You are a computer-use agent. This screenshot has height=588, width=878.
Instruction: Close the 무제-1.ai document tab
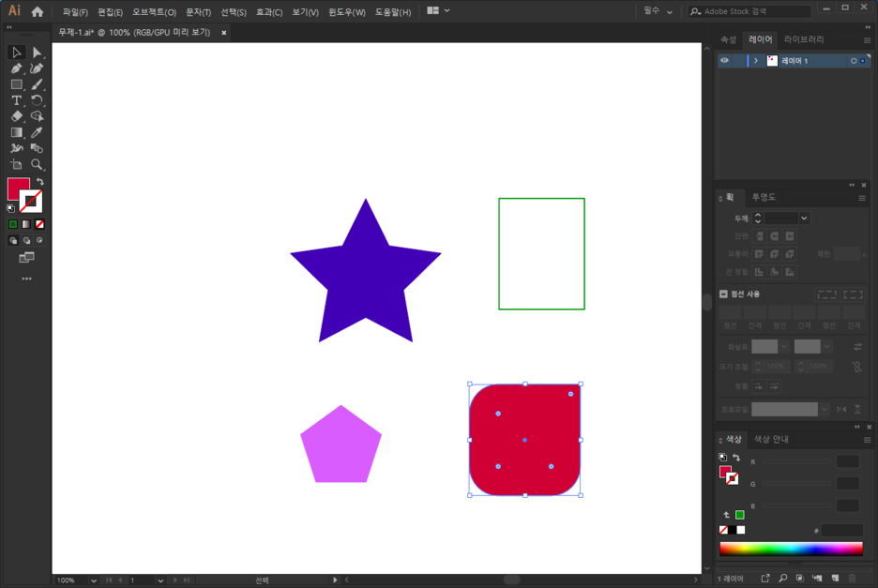224,33
